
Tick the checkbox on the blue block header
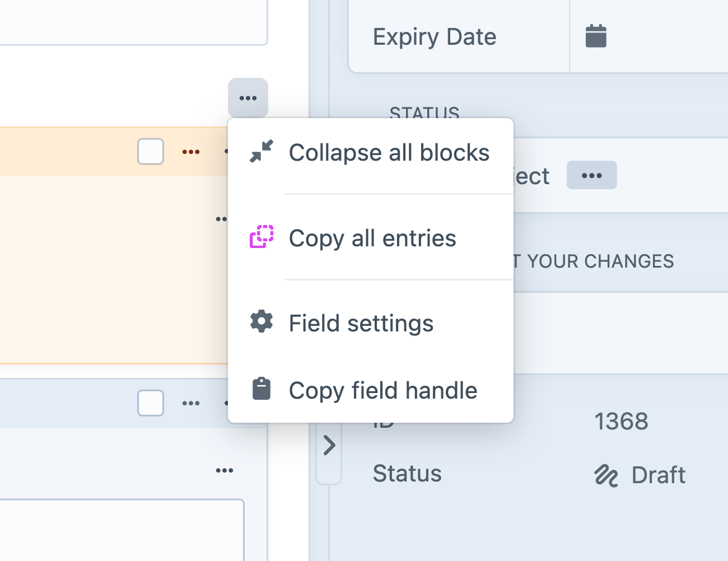click(x=151, y=403)
